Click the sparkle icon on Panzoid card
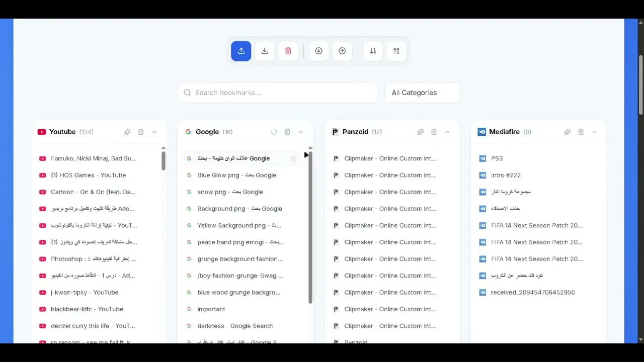 click(420, 132)
